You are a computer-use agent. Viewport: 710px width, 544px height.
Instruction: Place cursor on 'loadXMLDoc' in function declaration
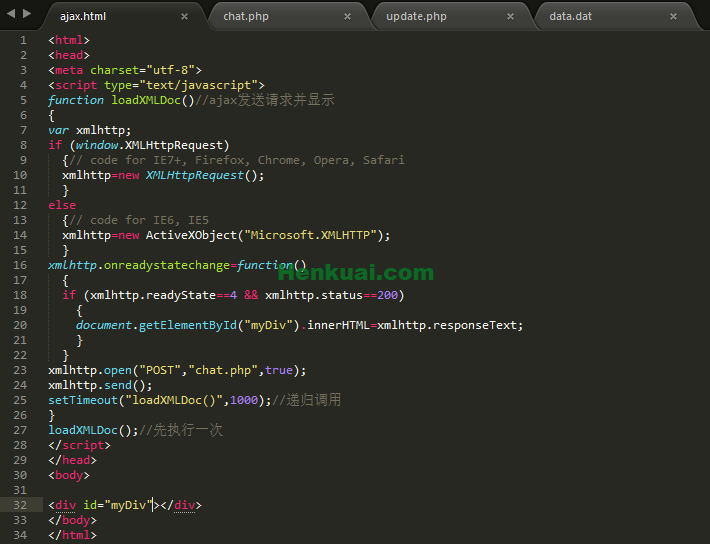146,100
